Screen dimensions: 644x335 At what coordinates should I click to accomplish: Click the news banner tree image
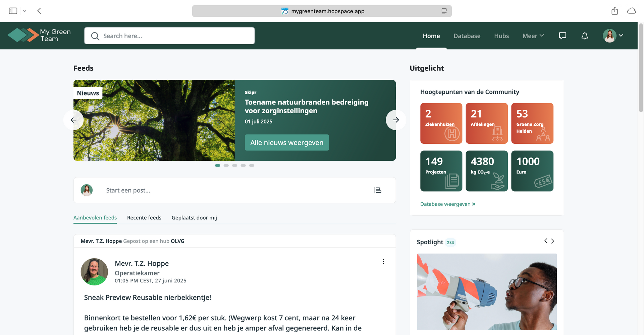[x=154, y=120]
